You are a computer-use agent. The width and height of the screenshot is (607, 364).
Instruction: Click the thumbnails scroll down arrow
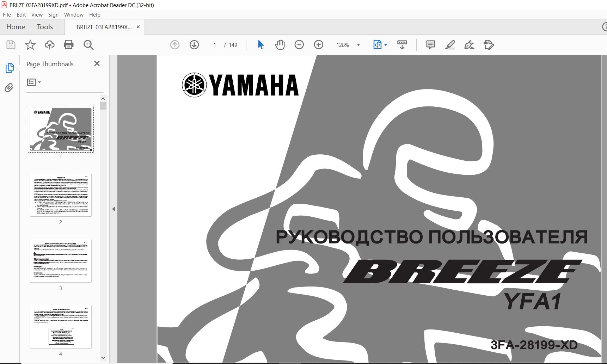[x=103, y=358]
